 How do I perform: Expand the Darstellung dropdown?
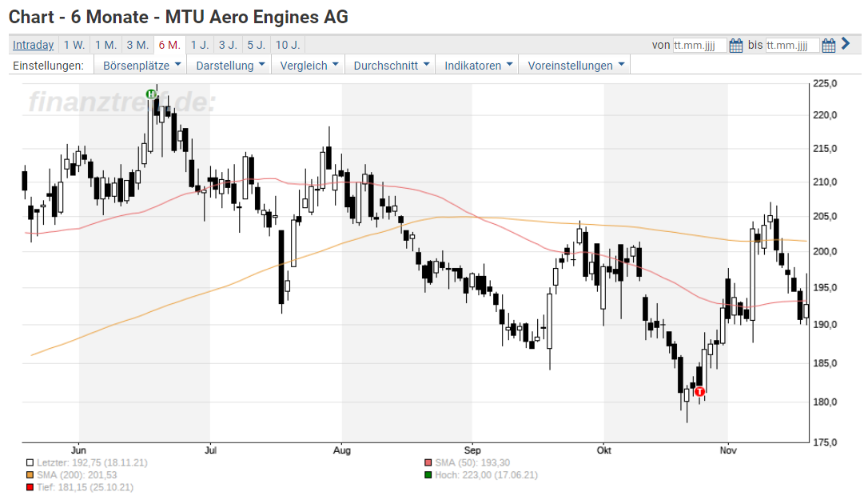tap(229, 66)
